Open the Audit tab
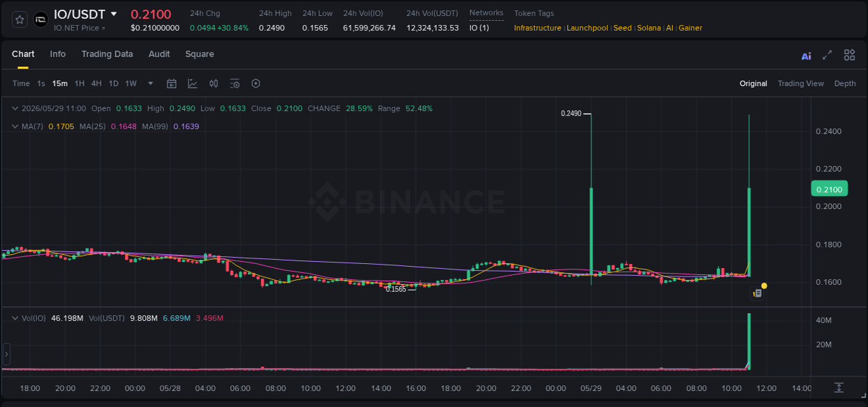868x407 pixels. 159,54
